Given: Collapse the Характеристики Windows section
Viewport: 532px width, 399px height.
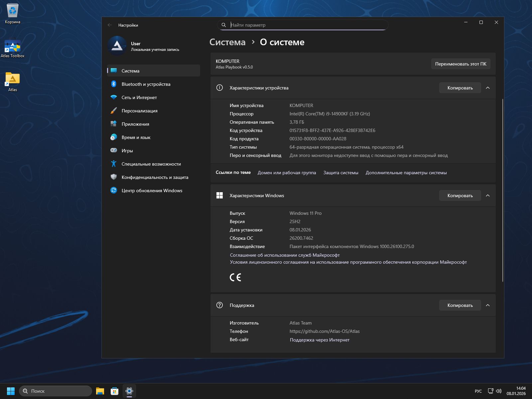Looking at the screenshot, I should [488, 196].
